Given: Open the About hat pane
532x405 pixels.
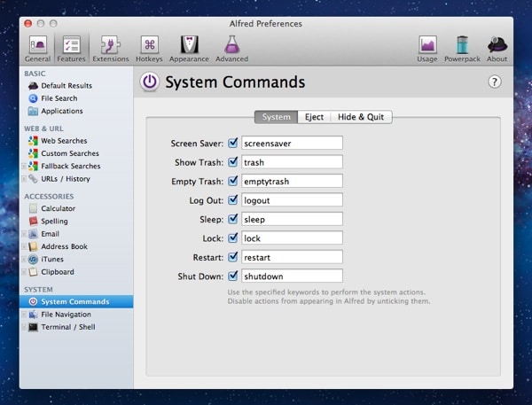Looking at the screenshot, I should (497, 49).
